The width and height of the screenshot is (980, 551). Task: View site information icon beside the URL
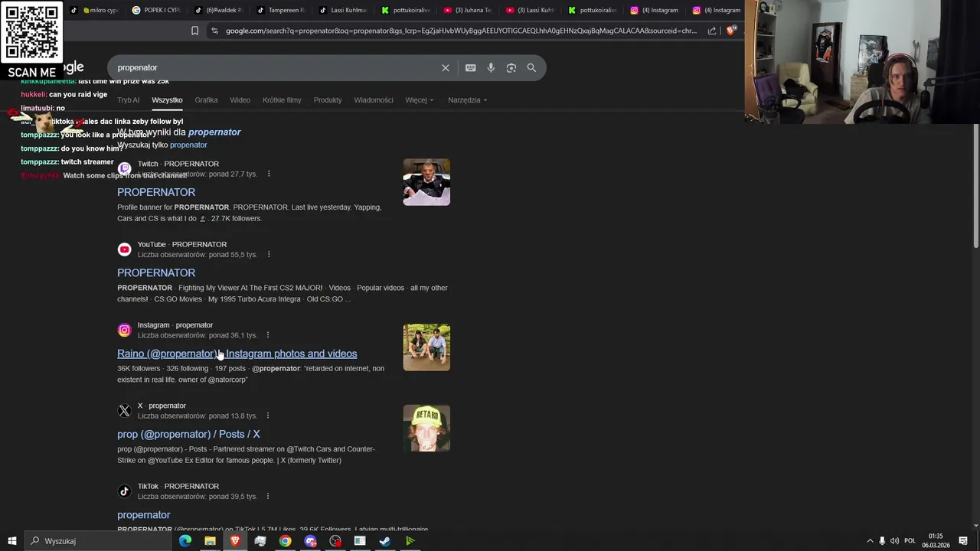[x=214, y=31]
